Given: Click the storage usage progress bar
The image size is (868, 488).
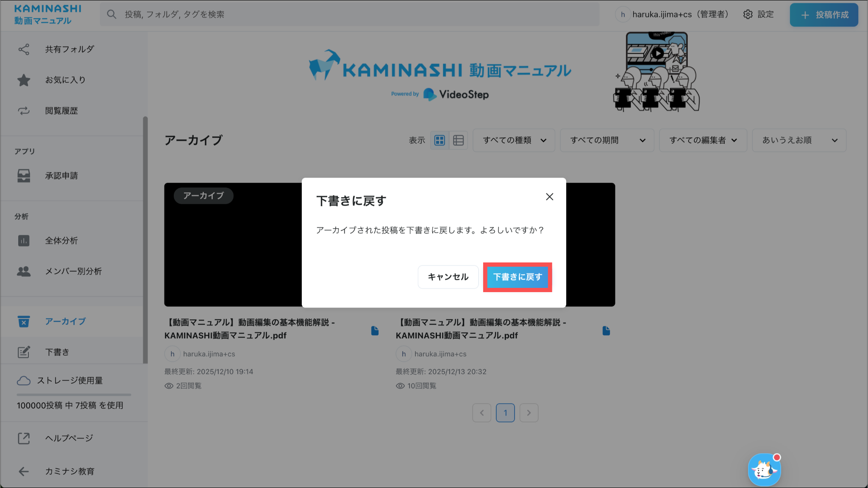Looking at the screenshot, I should click(x=74, y=395).
